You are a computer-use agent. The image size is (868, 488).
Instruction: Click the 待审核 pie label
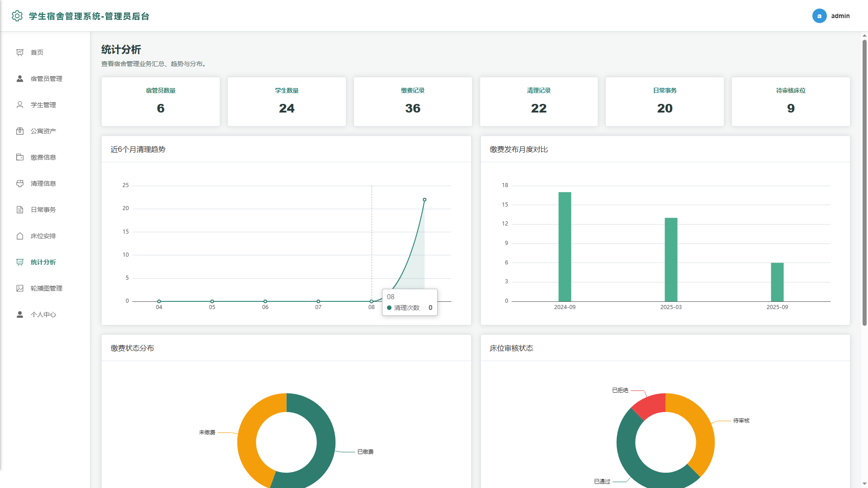tap(741, 421)
